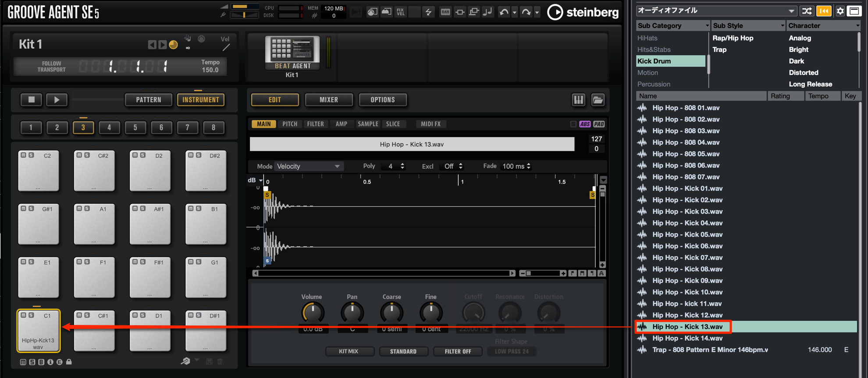Click the lock icon below pads
This screenshot has height=378, width=868.
point(69,362)
